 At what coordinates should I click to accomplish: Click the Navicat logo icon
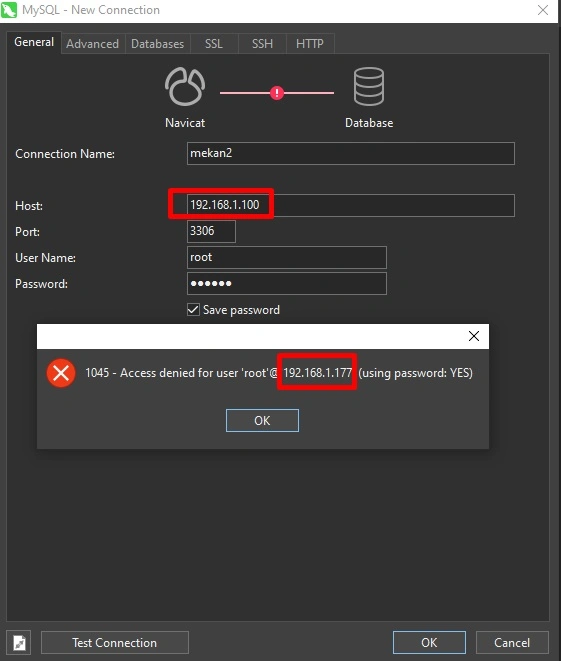[x=185, y=87]
